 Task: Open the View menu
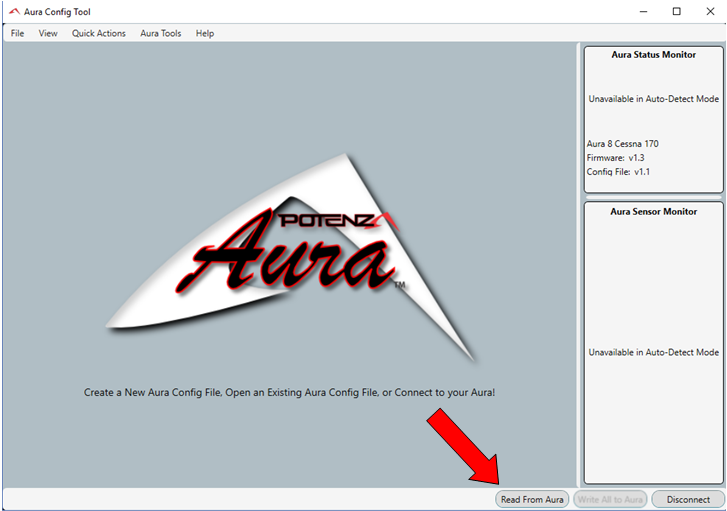pos(48,33)
